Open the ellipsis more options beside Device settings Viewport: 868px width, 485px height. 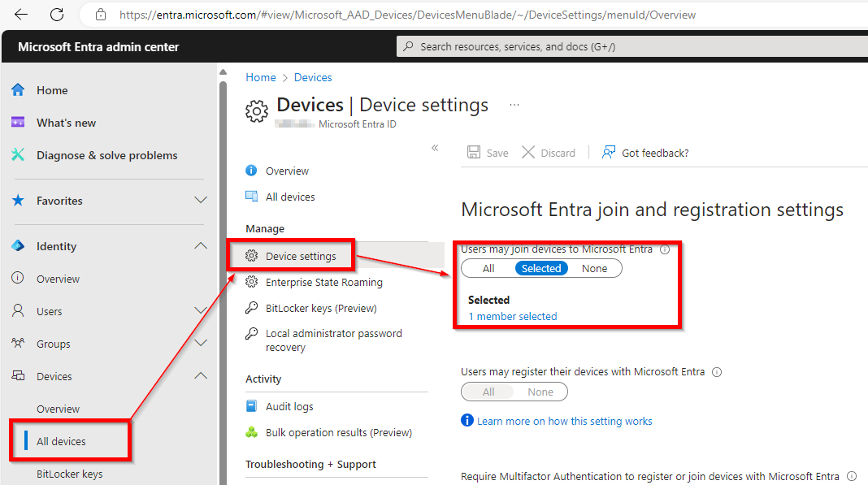click(514, 105)
